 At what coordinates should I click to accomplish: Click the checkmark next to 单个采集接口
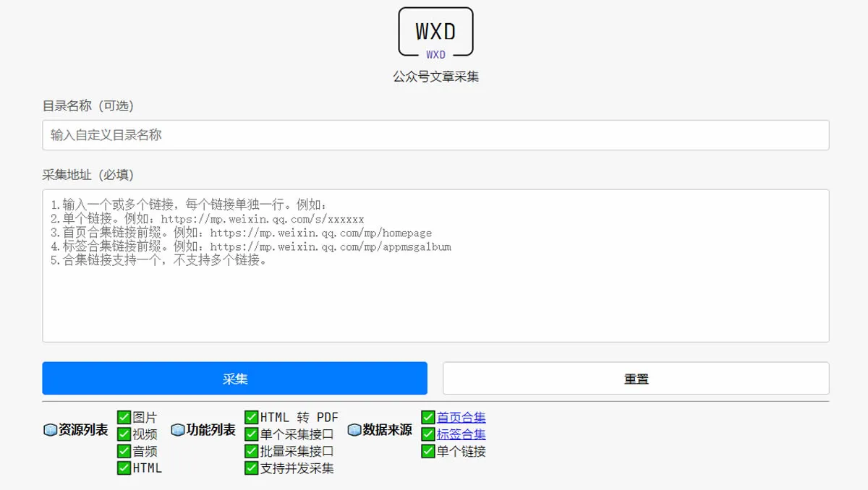click(x=252, y=434)
